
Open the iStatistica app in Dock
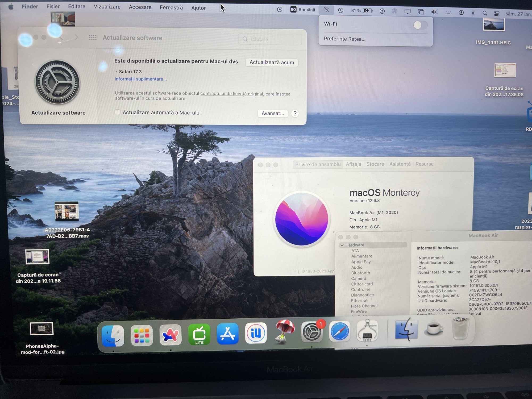[256, 333]
